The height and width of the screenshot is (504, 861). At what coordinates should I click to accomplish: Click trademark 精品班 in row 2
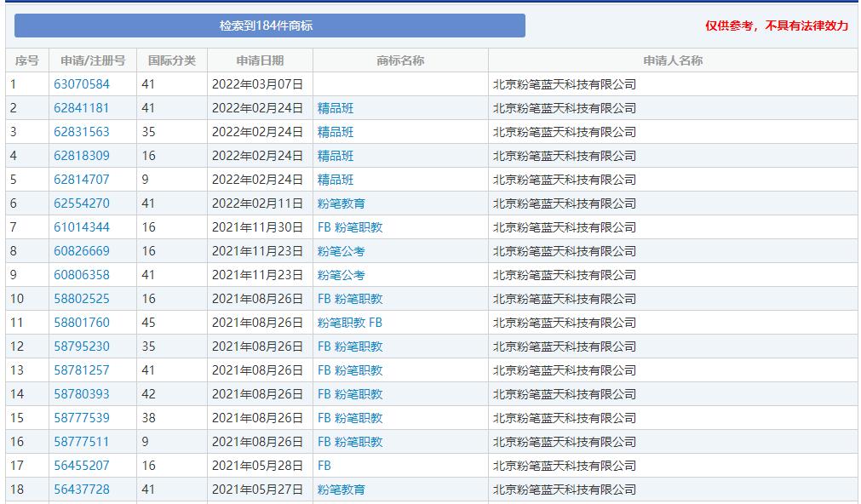click(x=336, y=108)
